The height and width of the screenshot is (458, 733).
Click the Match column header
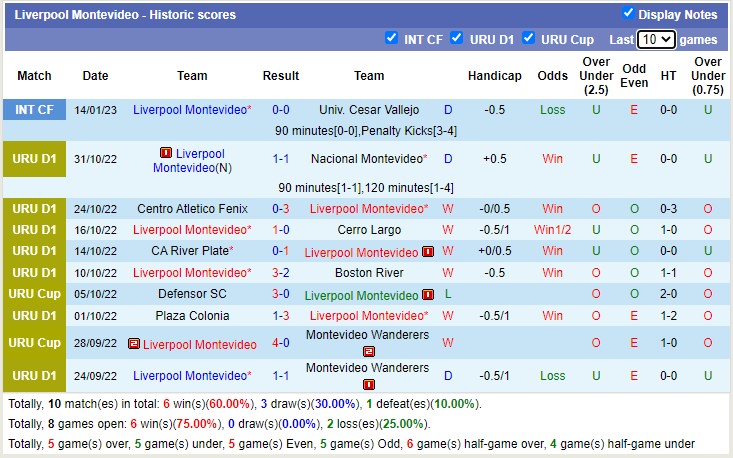point(34,76)
